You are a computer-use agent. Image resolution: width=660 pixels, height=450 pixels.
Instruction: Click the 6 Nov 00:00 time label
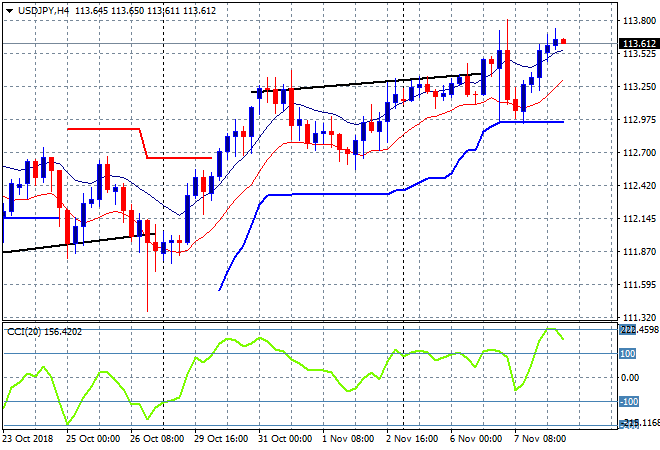point(476,439)
